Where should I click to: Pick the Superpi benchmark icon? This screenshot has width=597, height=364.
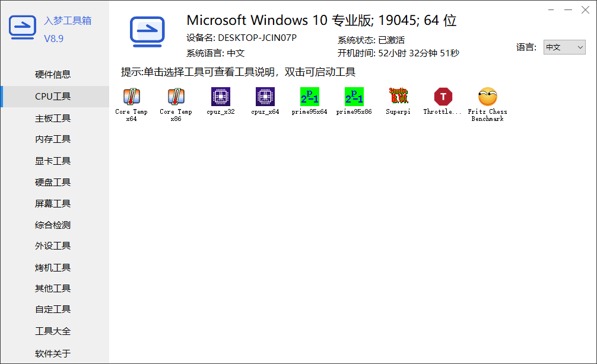pos(398,97)
